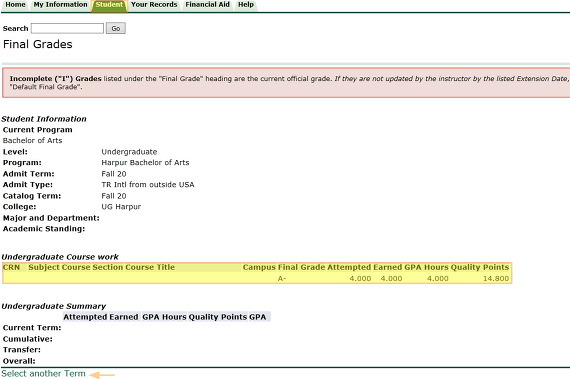Select Harpur Bachelor of Arts value
The height and width of the screenshot is (379, 570).
click(x=145, y=162)
